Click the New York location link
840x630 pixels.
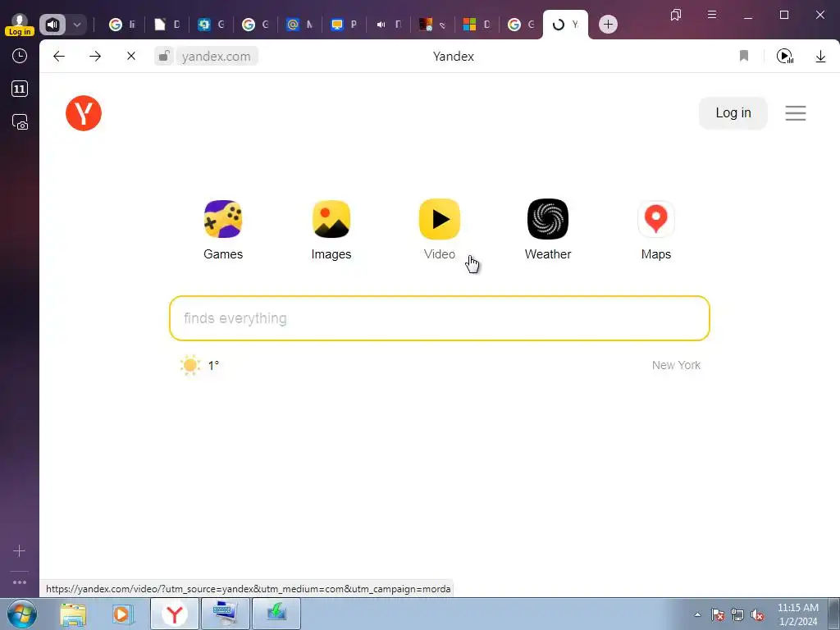tap(676, 365)
